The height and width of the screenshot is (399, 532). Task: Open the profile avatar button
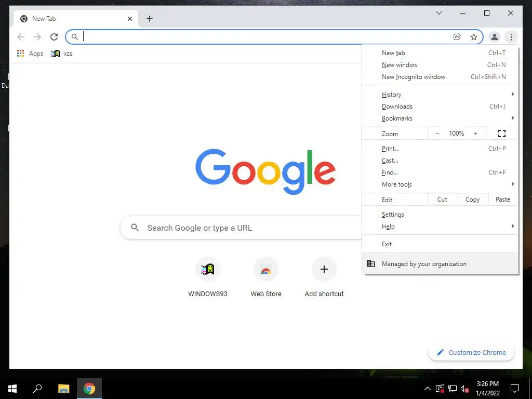point(495,37)
